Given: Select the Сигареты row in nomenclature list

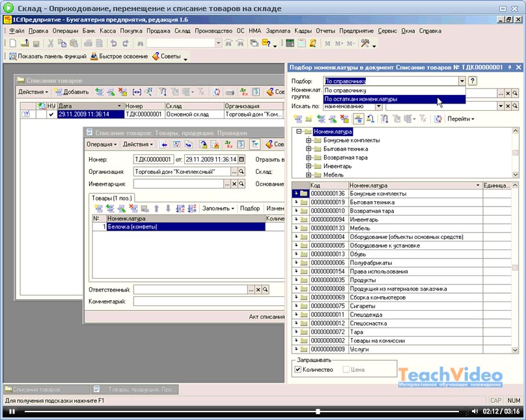Looking at the screenshot, I should [x=402, y=306].
